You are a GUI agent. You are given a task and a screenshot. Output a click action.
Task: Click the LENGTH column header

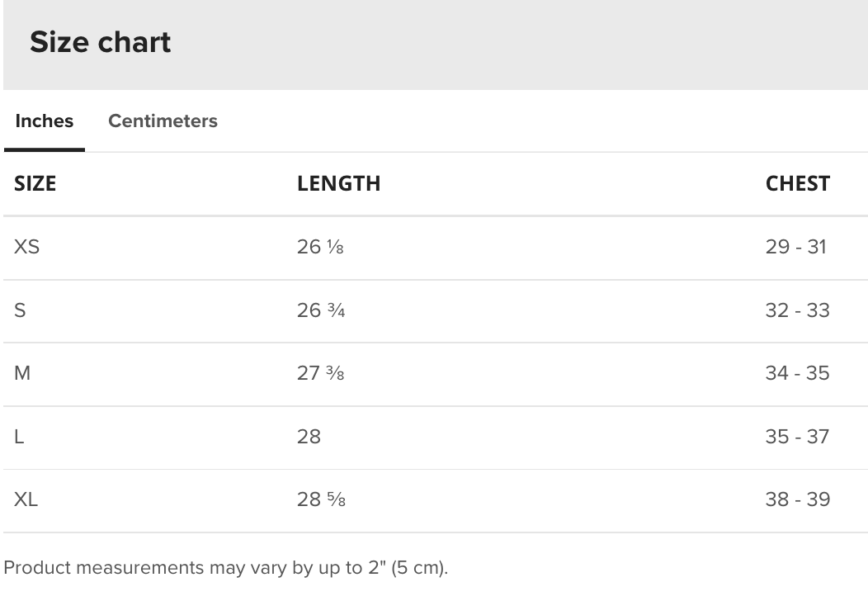[339, 183]
